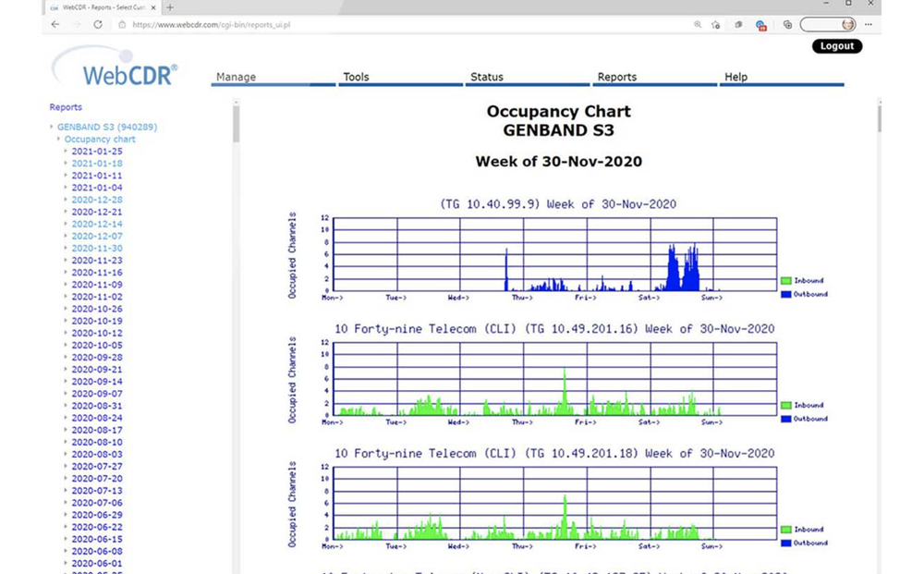This screenshot has height=574, width=924.
Task: Click the red badge extension icon
Action: tap(760, 25)
